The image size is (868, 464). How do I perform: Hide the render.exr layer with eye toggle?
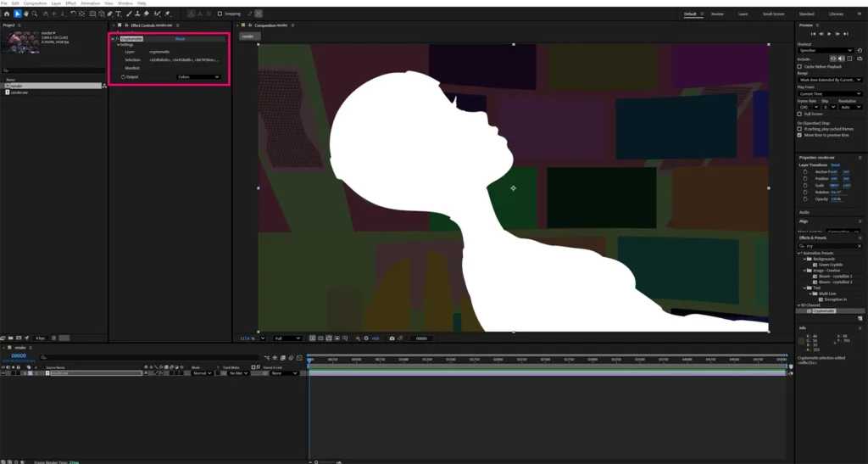(3, 373)
